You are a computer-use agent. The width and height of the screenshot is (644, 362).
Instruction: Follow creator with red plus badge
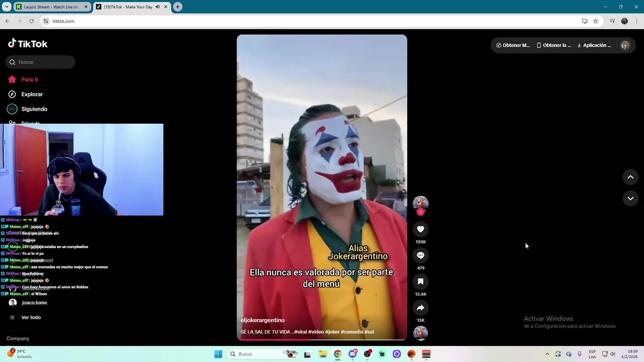coord(421,212)
